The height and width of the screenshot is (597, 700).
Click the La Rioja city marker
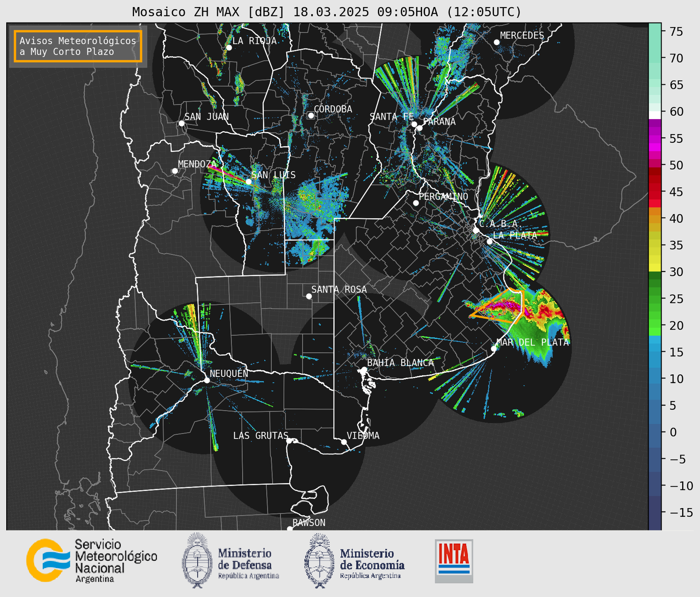(229, 48)
